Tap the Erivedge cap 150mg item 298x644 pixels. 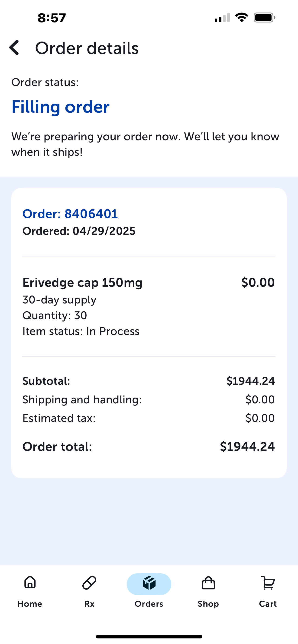click(x=82, y=283)
